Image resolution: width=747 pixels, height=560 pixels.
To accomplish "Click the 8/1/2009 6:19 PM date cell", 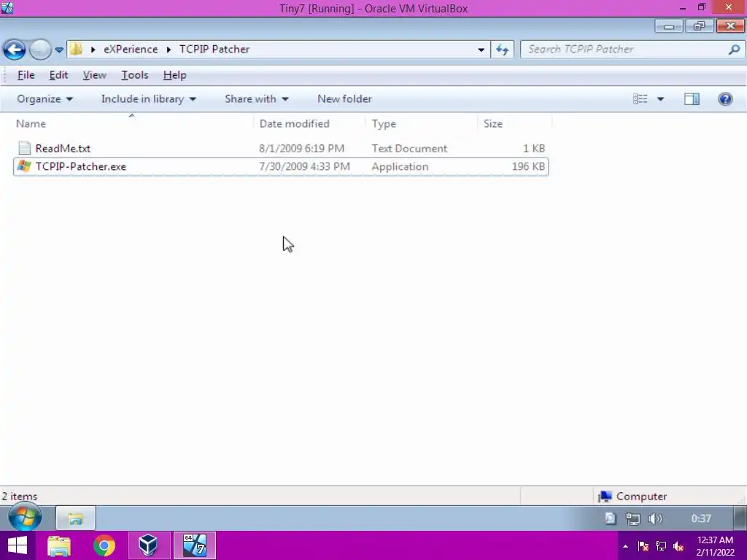I will pos(301,149).
